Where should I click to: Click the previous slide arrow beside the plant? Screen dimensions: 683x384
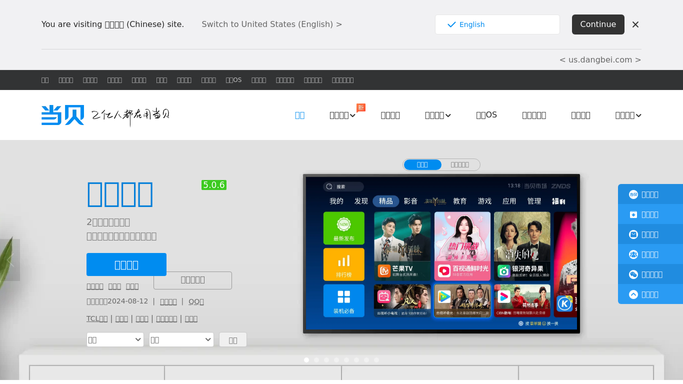(10, 260)
